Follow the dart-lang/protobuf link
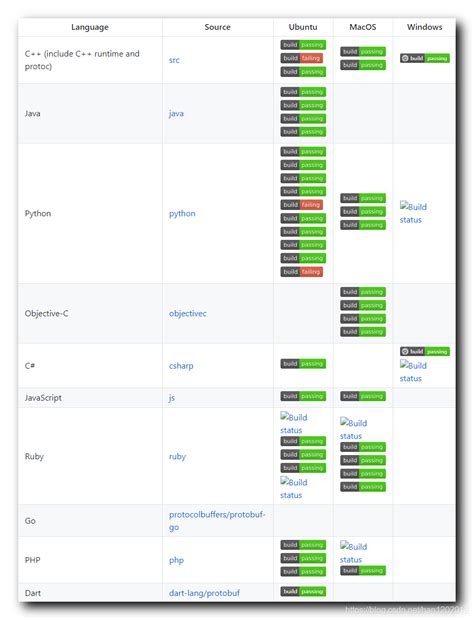Image resolution: width=474 pixels, height=620 pixels. (x=204, y=593)
